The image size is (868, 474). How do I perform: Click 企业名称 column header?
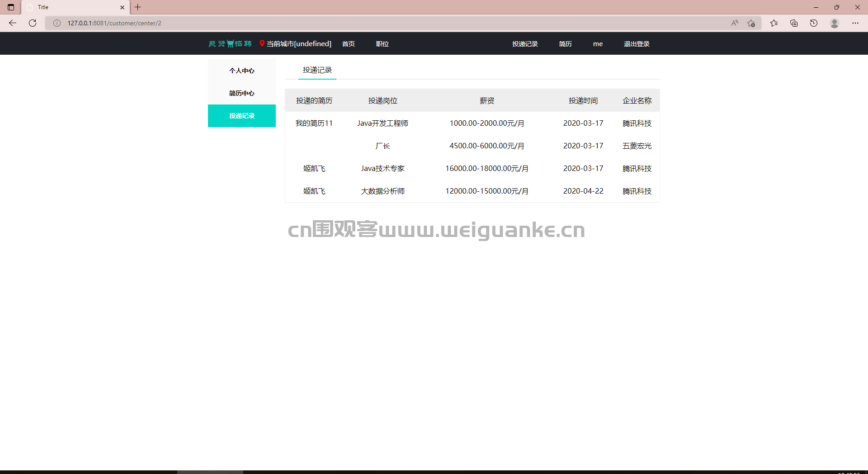pyautogui.click(x=637, y=100)
